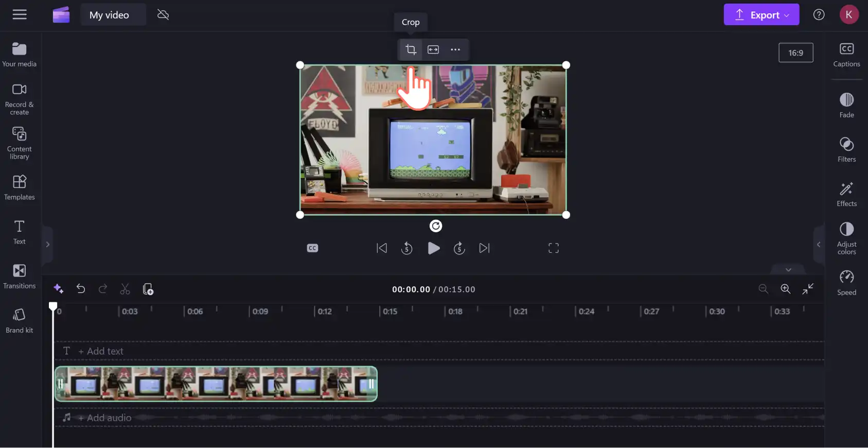Image resolution: width=868 pixels, height=448 pixels.
Task: Collapse the timeline with the down chevron
Action: tap(788, 269)
